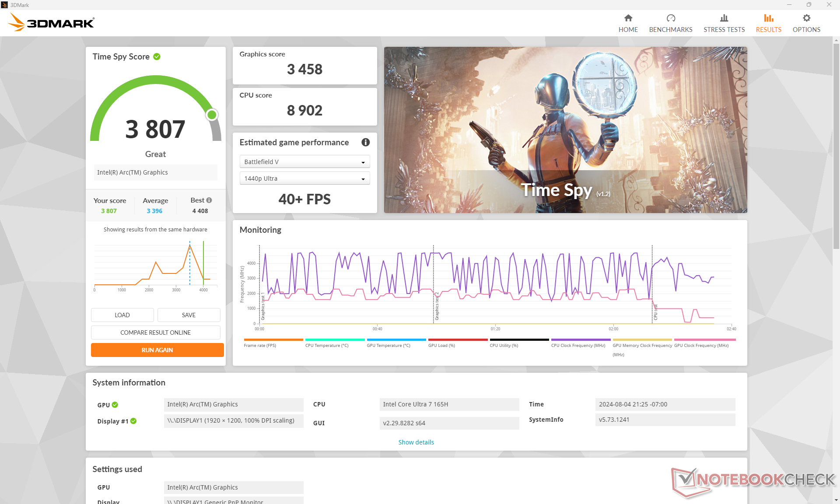
Task: Click the Stress Tests chart icon
Action: (x=724, y=18)
